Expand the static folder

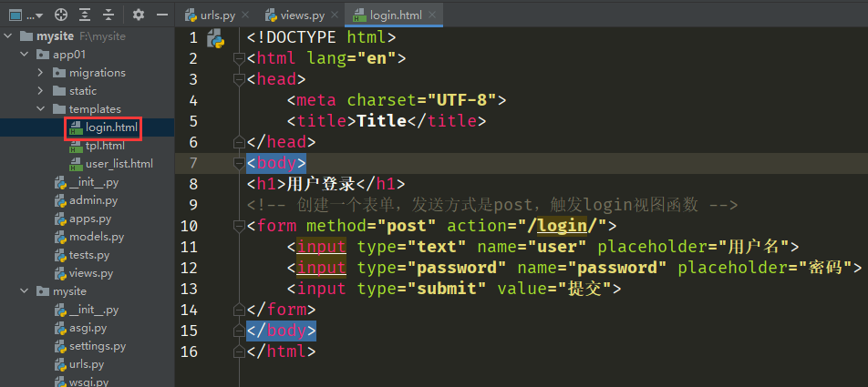click(41, 91)
